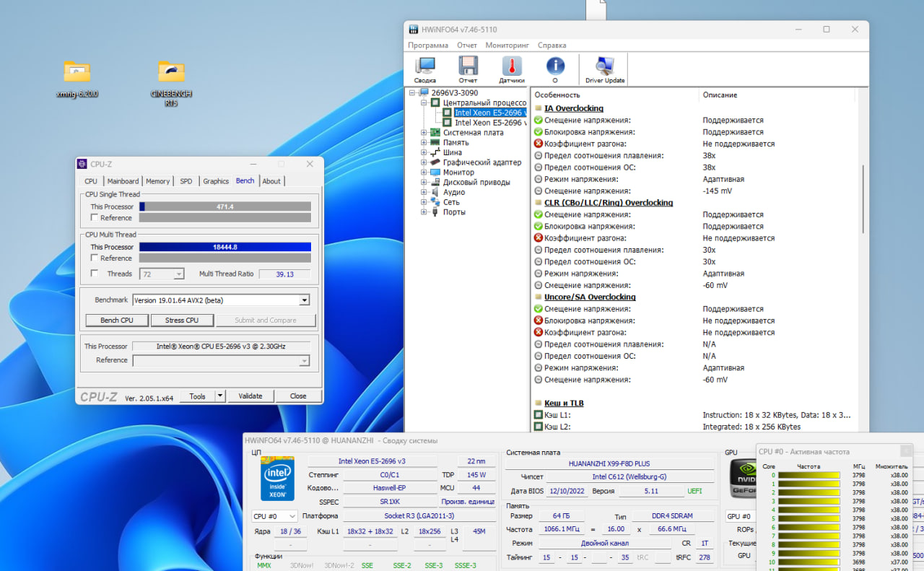Click the Описание column header
The image size is (924, 571).
[x=720, y=95]
